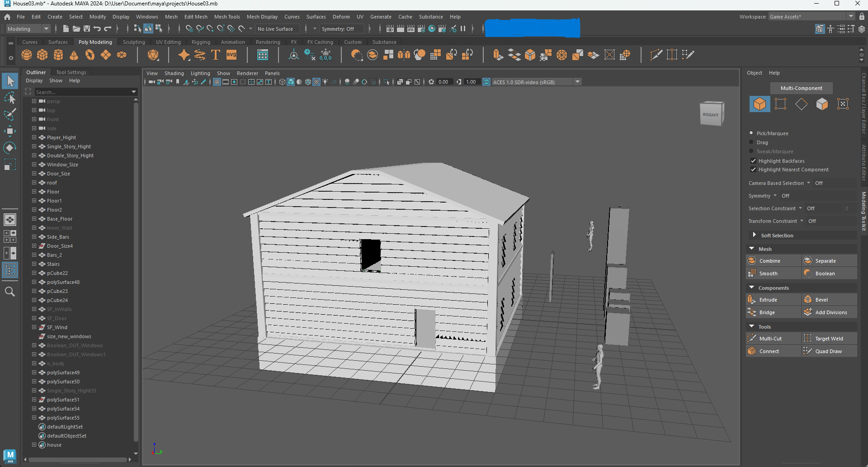The width and height of the screenshot is (868, 467).
Task: Click the Separate button
Action: pos(830,261)
